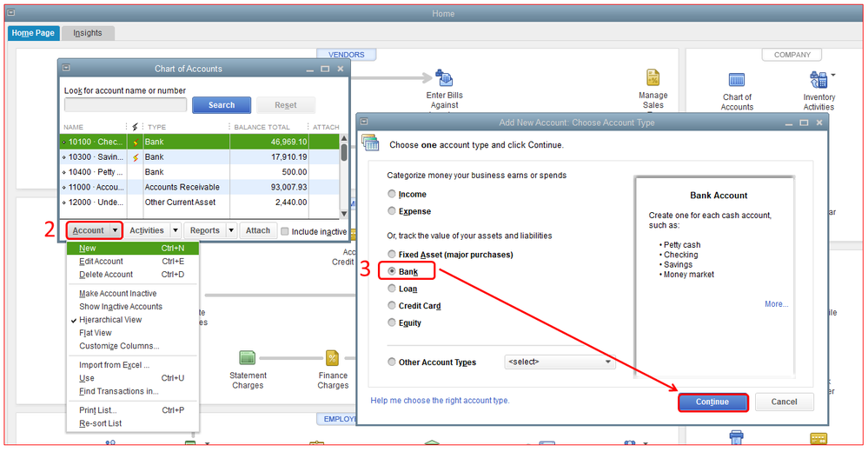Screen dimensions: 868x452
Task: Open the Statement Charges icon
Action: pyautogui.click(x=247, y=358)
